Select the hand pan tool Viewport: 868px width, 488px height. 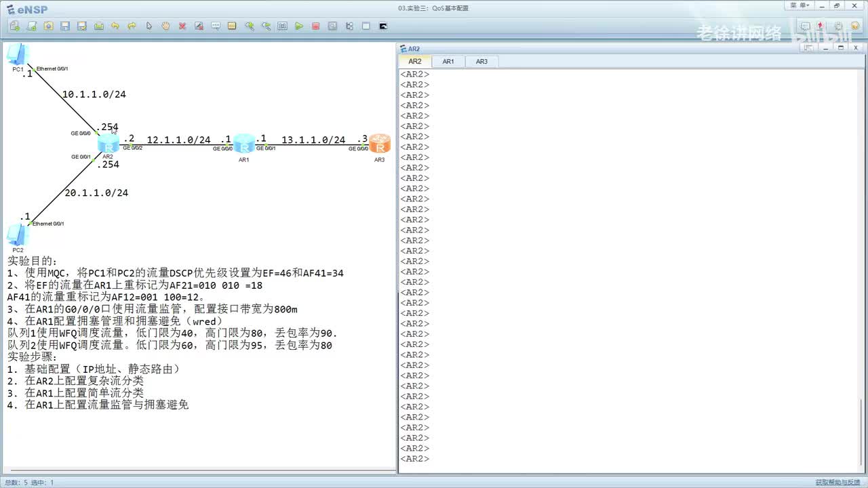165,26
